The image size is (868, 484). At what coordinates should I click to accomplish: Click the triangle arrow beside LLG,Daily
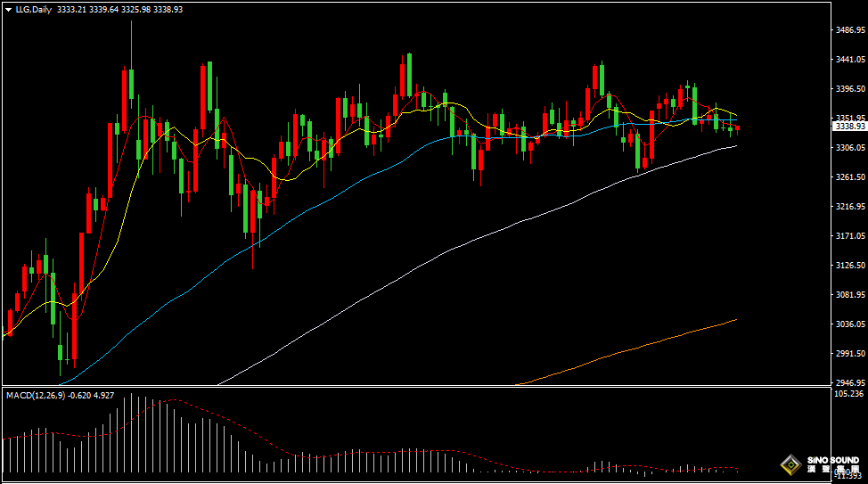click(8, 10)
